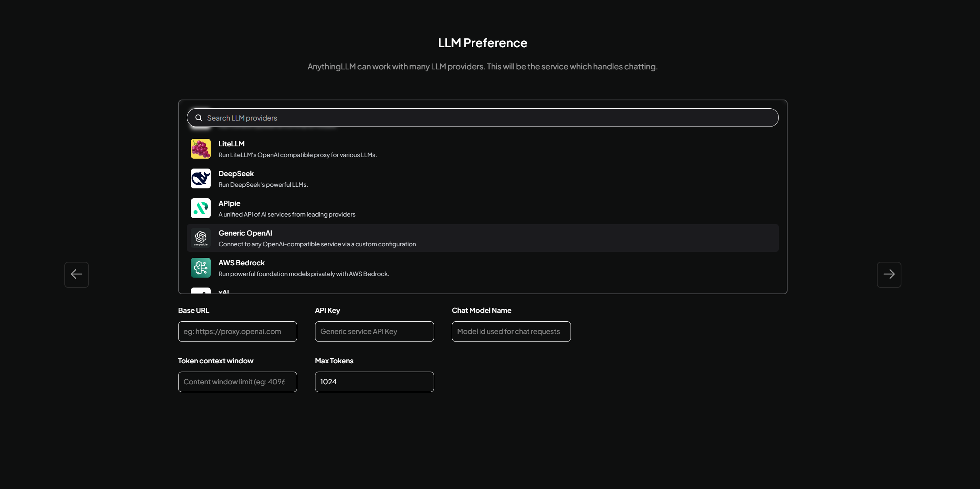This screenshot has width=980, height=489.
Task: Select the Generic OpenAI provider title
Action: pos(245,233)
